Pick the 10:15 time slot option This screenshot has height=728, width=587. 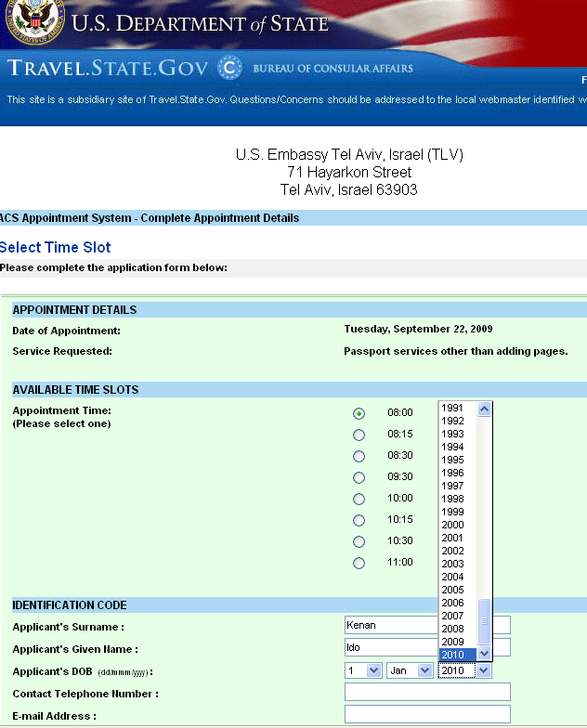click(359, 520)
